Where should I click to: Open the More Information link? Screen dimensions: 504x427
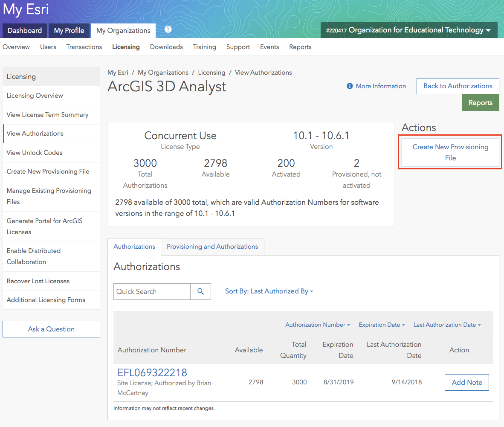381,86
